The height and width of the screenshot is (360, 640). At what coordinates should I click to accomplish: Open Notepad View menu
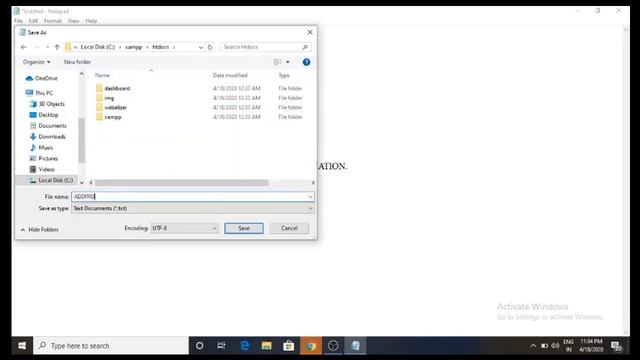[x=73, y=21]
